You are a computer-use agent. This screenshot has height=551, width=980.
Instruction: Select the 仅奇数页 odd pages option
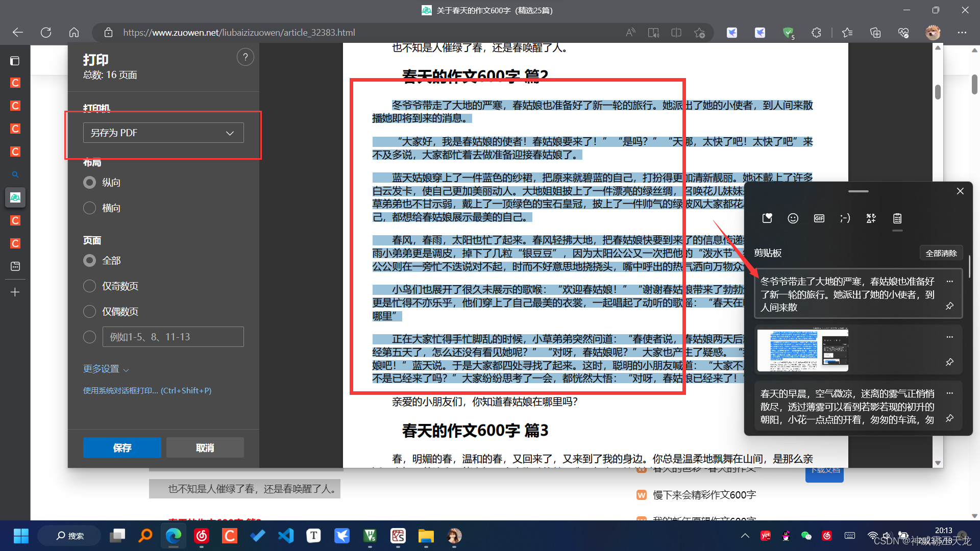pyautogui.click(x=90, y=286)
